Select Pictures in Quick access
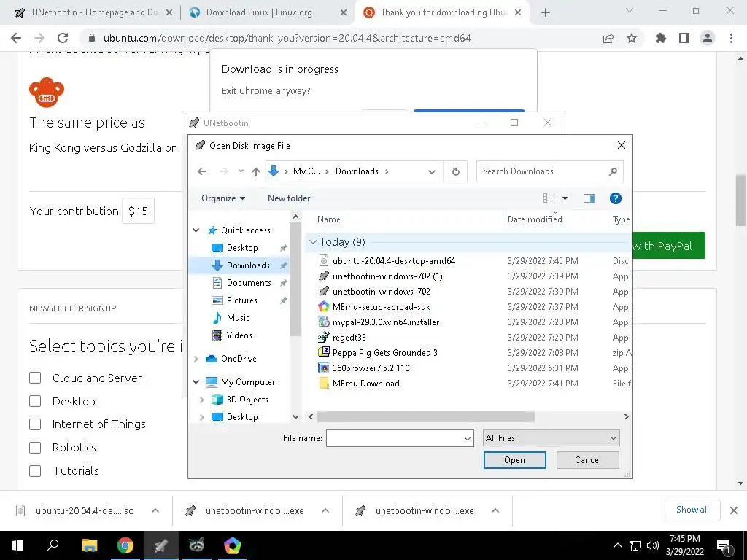This screenshot has width=747, height=560. (241, 300)
